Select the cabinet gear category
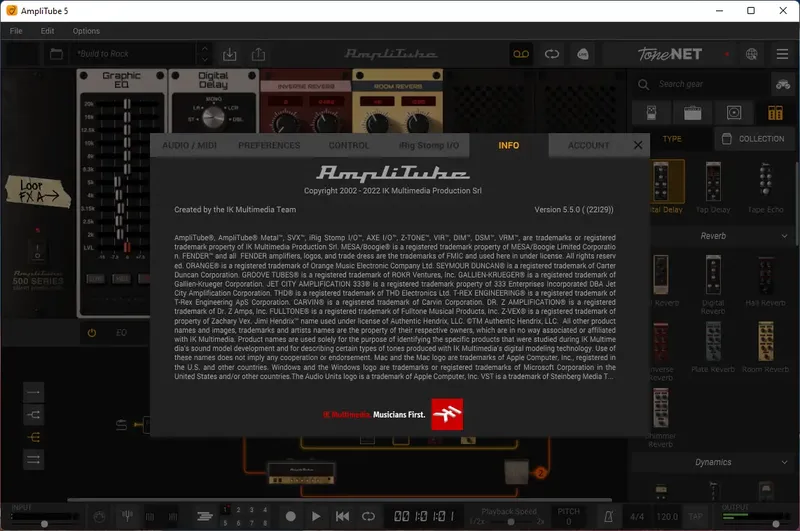 tap(734, 113)
